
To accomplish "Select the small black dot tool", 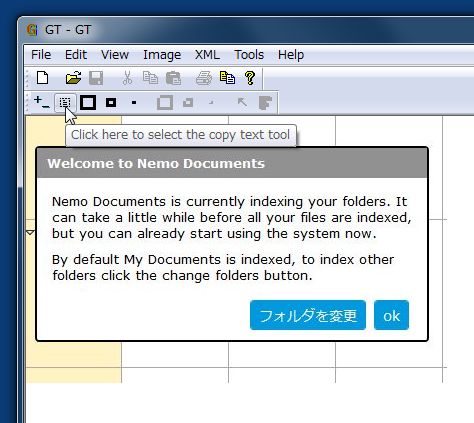I will pos(134,103).
